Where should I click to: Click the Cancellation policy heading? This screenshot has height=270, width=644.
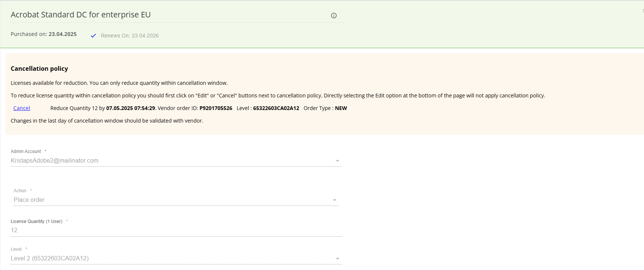[x=39, y=69]
